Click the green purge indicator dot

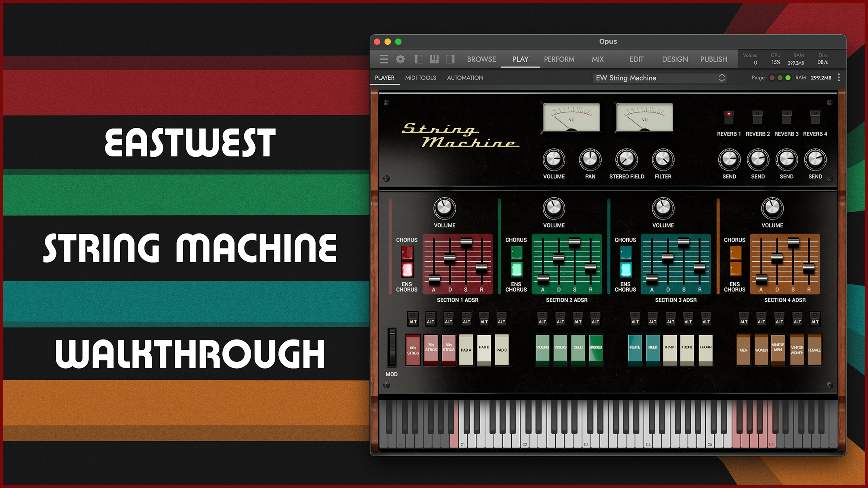(788, 78)
